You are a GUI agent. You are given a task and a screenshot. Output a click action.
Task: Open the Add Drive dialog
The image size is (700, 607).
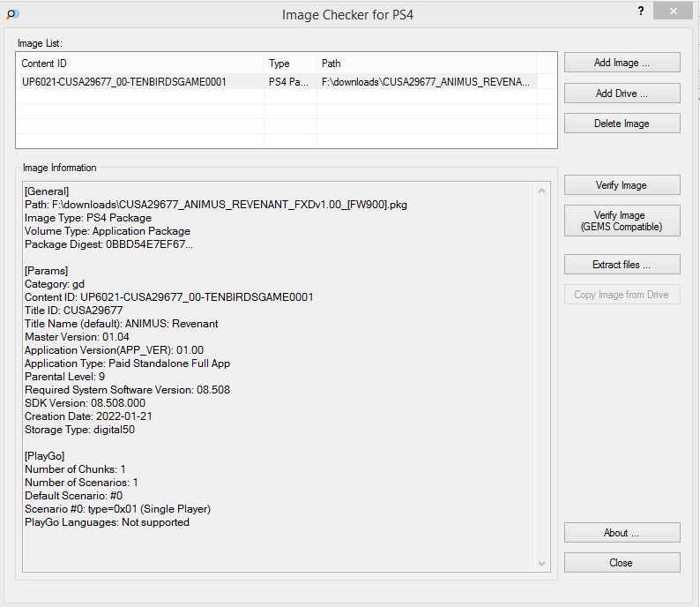pos(622,94)
